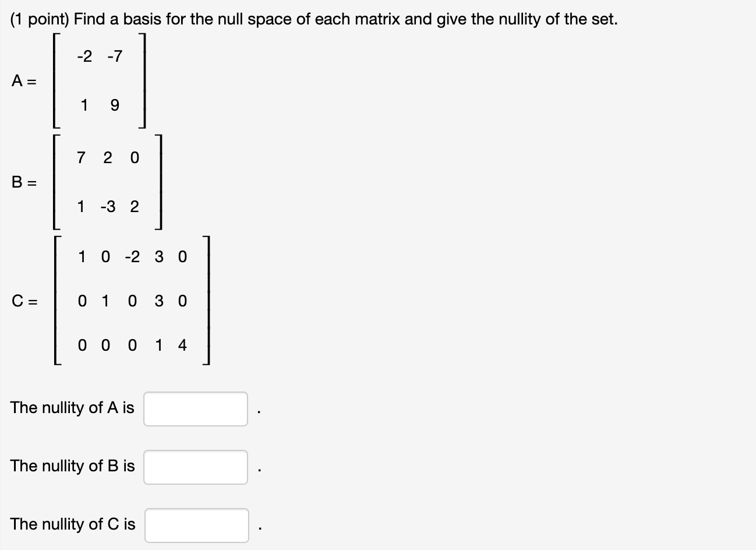Click the nullity of C input field
756x550 pixels.
pyautogui.click(x=197, y=525)
